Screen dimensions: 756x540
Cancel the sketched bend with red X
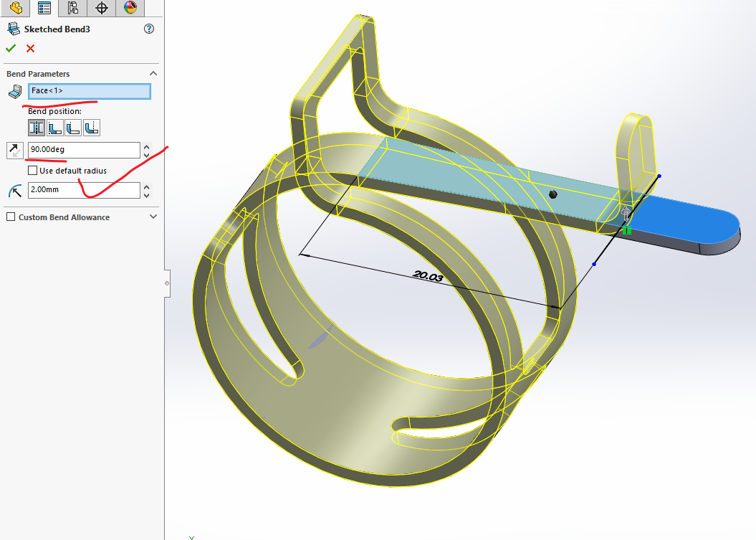(30, 48)
